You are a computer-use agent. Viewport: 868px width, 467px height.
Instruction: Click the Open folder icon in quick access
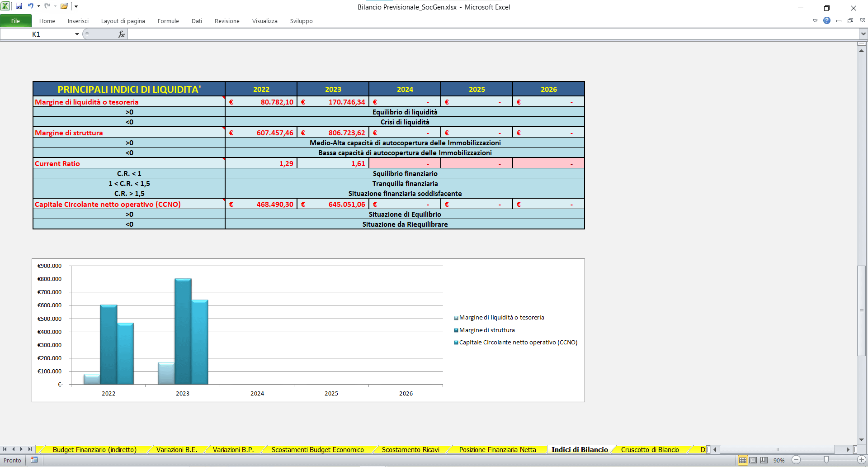pyautogui.click(x=64, y=6)
